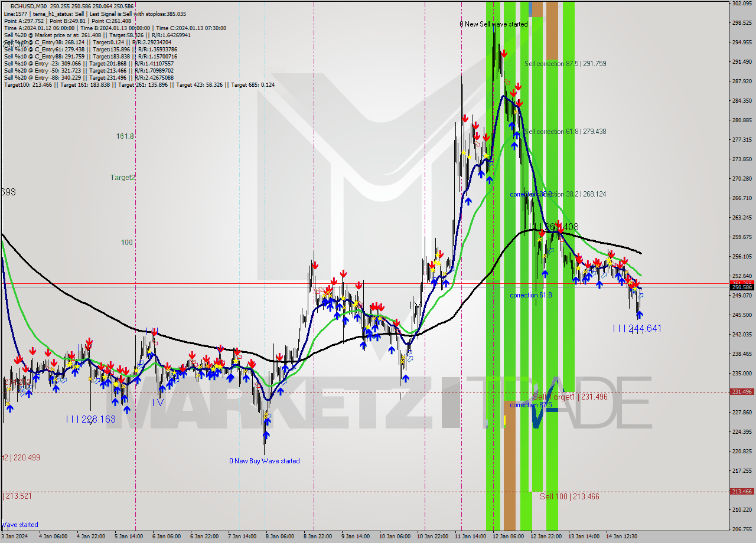Select the '5 Jan 14:00' time axis label
This screenshot has width=756, height=543.
128,537
